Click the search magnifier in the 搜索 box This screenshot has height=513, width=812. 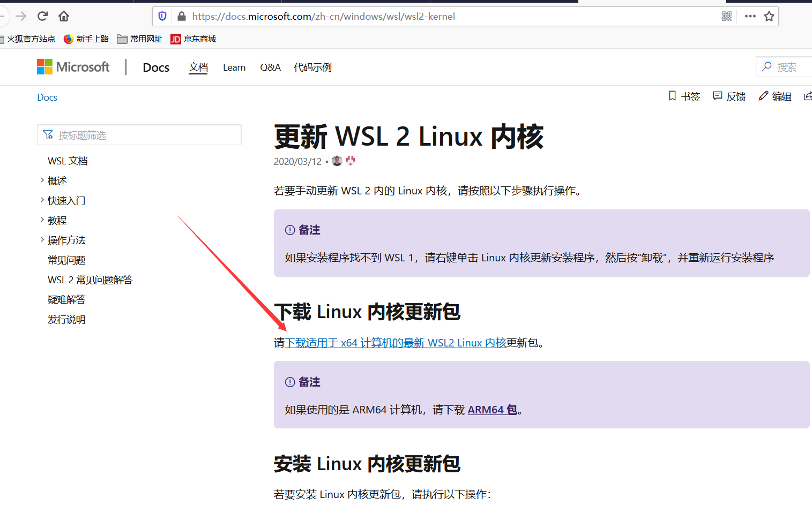(x=768, y=66)
